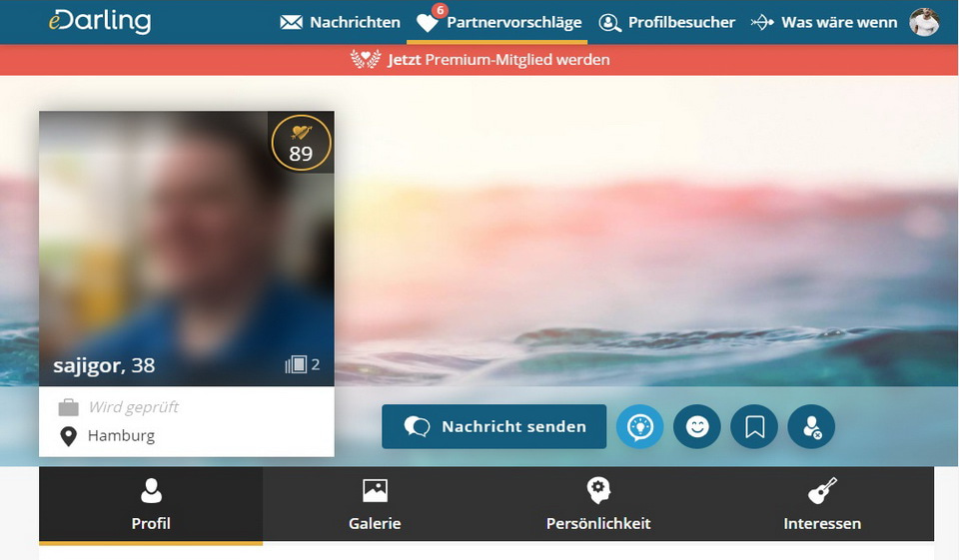Click the matching score badge showing 89
Image resolution: width=959 pixels, height=560 pixels.
tap(301, 144)
